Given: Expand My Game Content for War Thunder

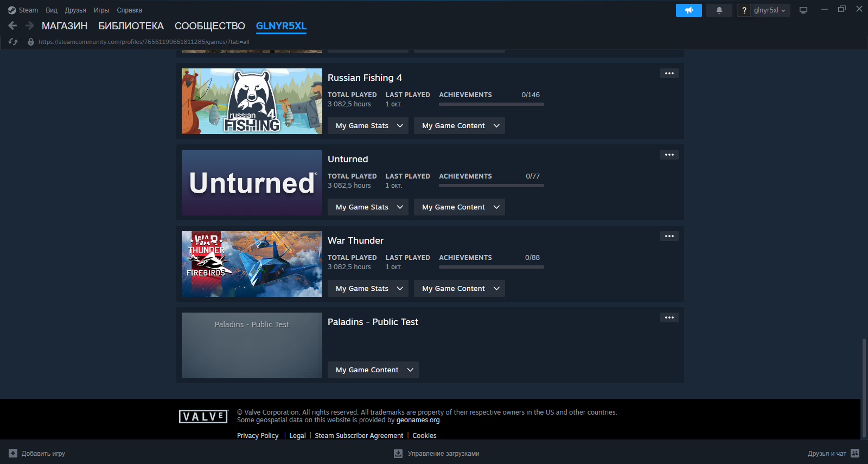Looking at the screenshot, I should 459,288.
